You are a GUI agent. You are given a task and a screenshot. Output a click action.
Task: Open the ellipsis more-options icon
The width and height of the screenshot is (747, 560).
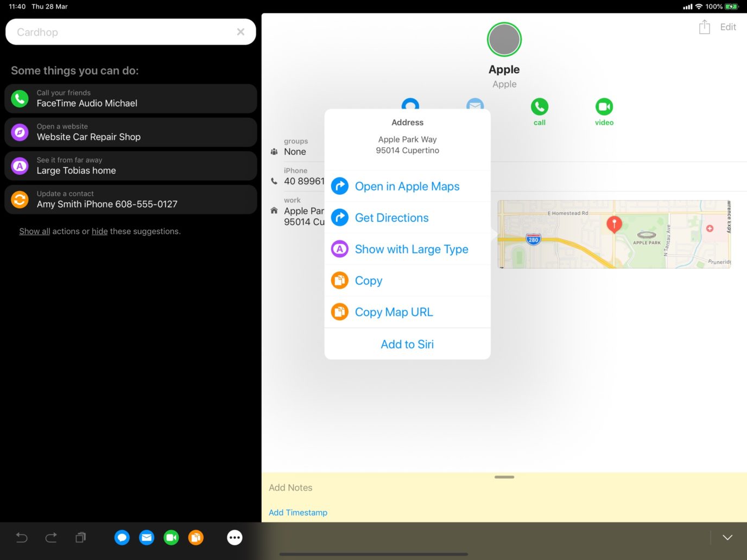pos(235,537)
